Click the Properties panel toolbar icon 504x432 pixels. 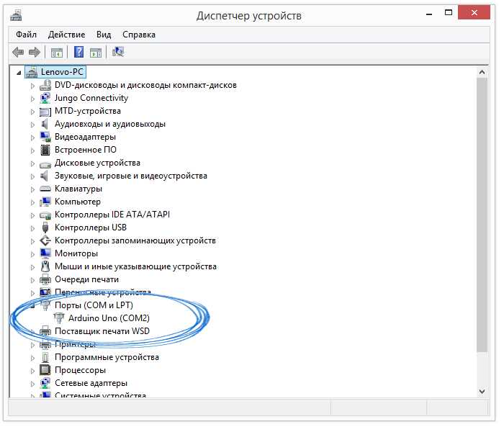click(x=96, y=52)
